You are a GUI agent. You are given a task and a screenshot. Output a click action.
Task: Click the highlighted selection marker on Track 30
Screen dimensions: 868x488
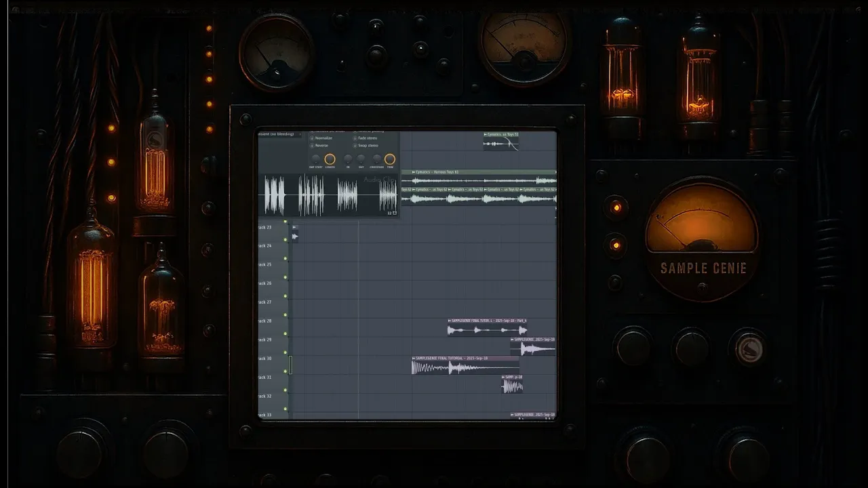click(x=290, y=365)
